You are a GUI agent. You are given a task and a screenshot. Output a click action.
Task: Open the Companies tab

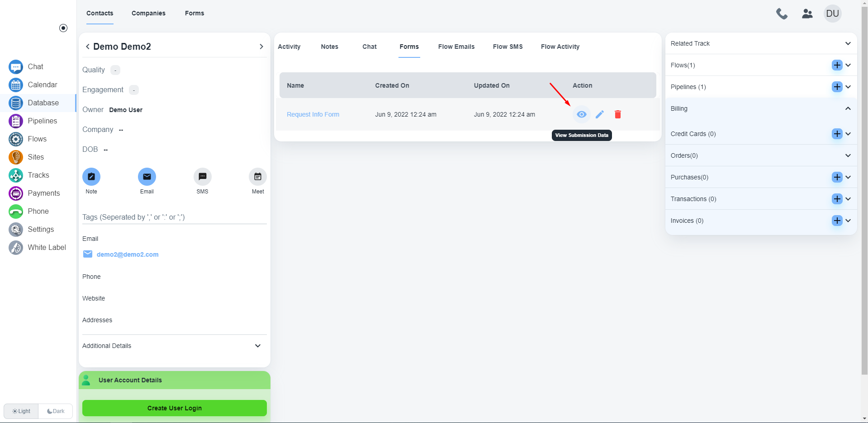pyautogui.click(x=148, y=13)
